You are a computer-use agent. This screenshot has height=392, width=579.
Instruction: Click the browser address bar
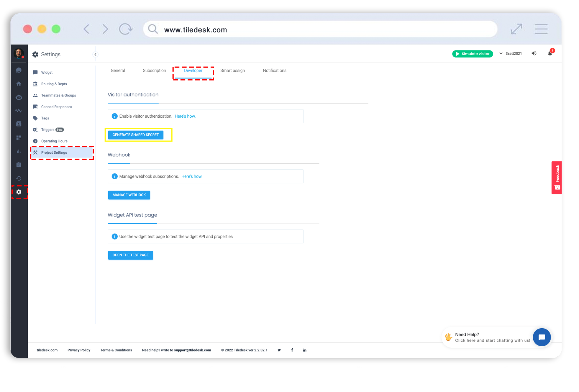tap(320, 30)
